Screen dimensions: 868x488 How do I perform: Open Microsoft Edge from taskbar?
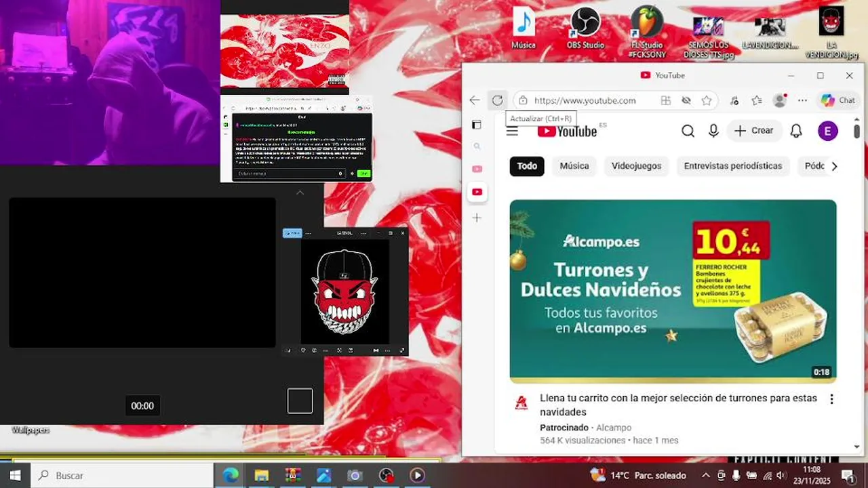[231, 476]
